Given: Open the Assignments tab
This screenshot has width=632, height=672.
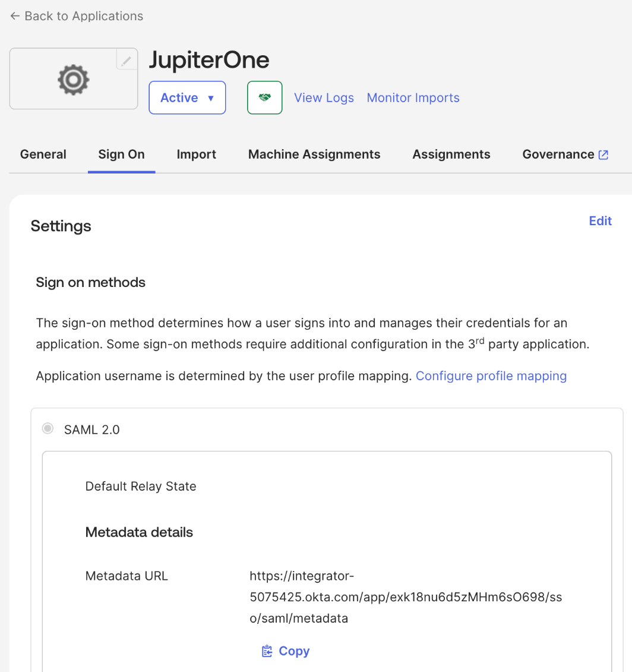Looking at the screenshot, I should point(451,154).
